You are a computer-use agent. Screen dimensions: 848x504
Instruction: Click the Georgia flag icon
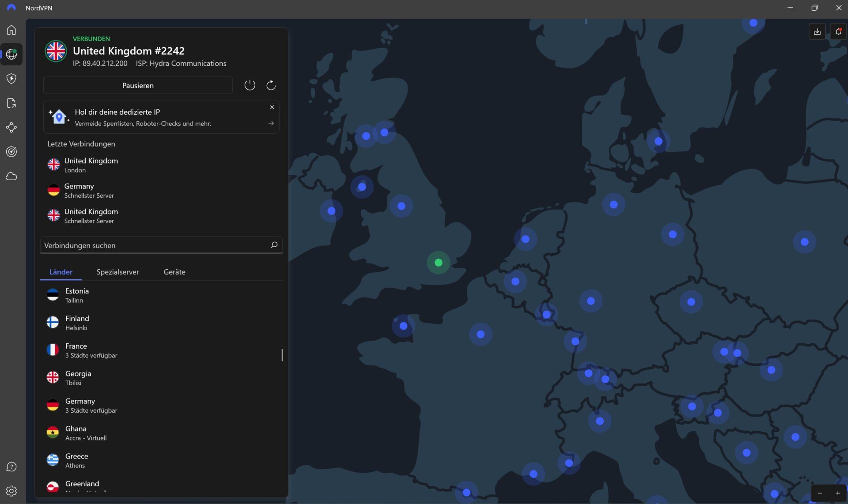[53, 377]
